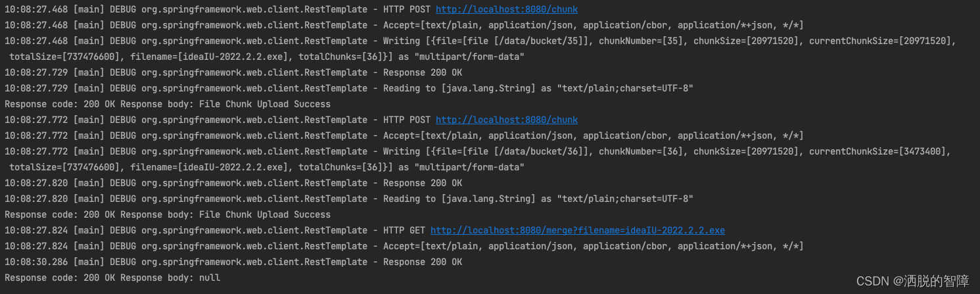Click the Accept header line at 10:08:27.824

coord(404,246)
